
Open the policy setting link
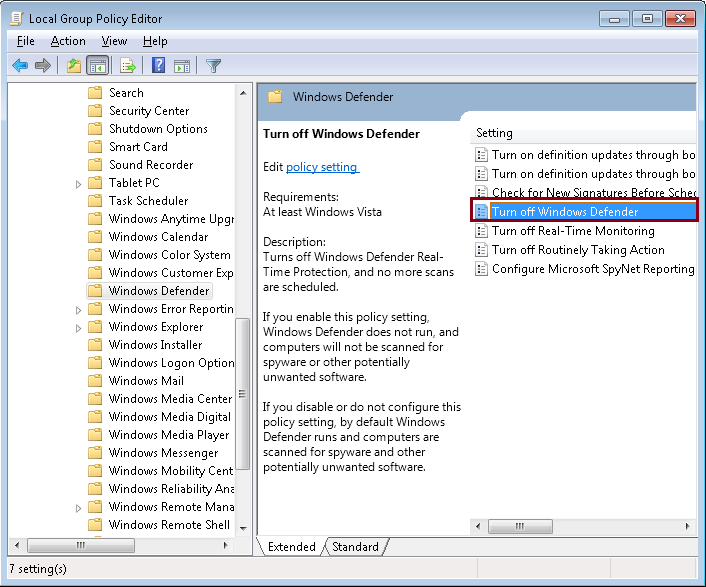point(322,167)
